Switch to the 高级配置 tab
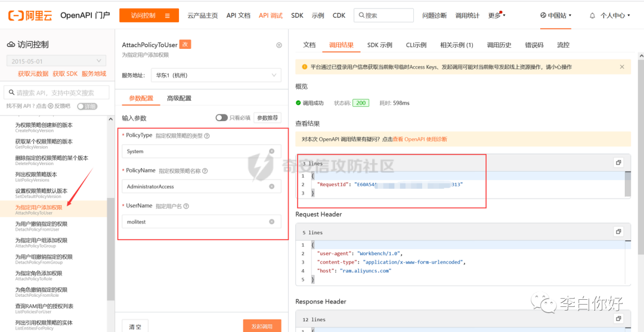This screenshot has height=332, width=644. 179,98
